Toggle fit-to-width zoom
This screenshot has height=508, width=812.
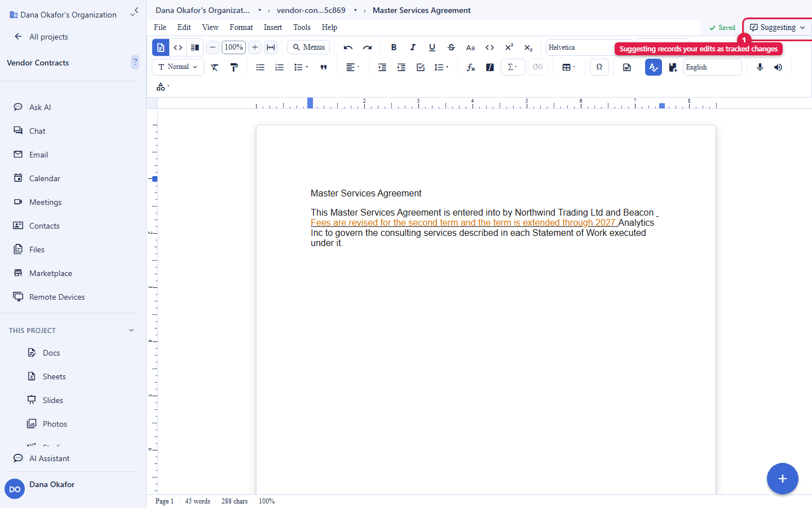point(271,47)
